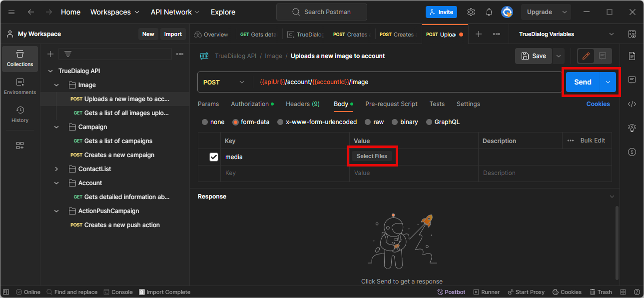Viewport: 644px width, 298px height.
Task: Open the Environments sidebar panel
Action: (x=20, y=86)
